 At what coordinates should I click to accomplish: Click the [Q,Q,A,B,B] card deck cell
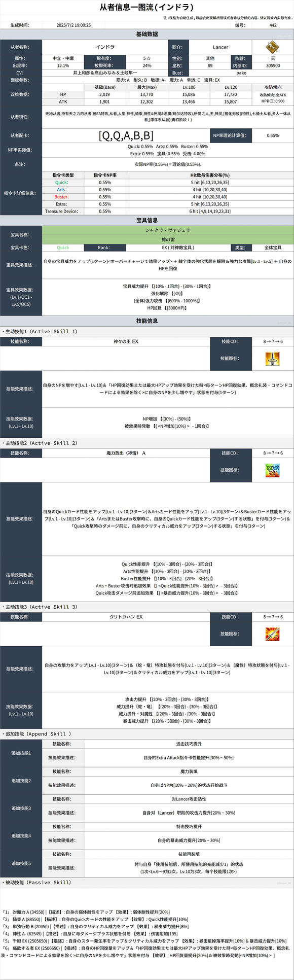tap(126, 135)
